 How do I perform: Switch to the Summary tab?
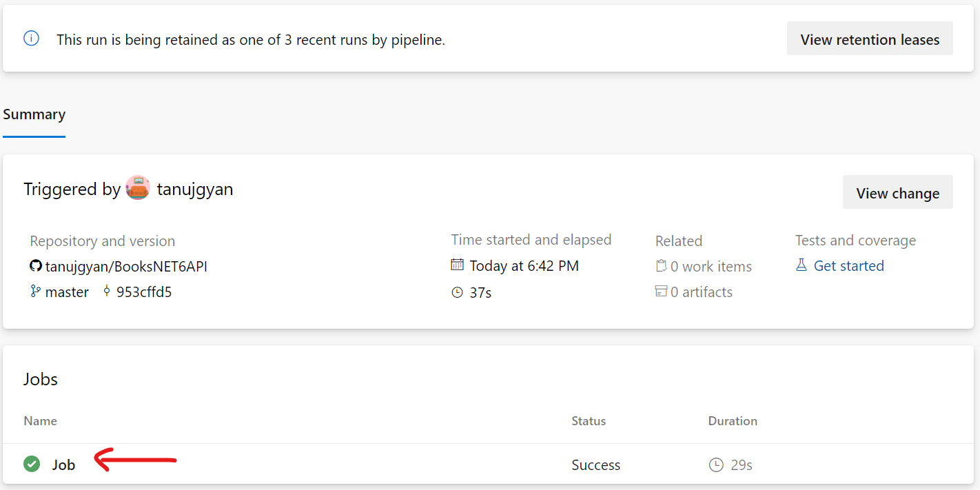(34, 114)
